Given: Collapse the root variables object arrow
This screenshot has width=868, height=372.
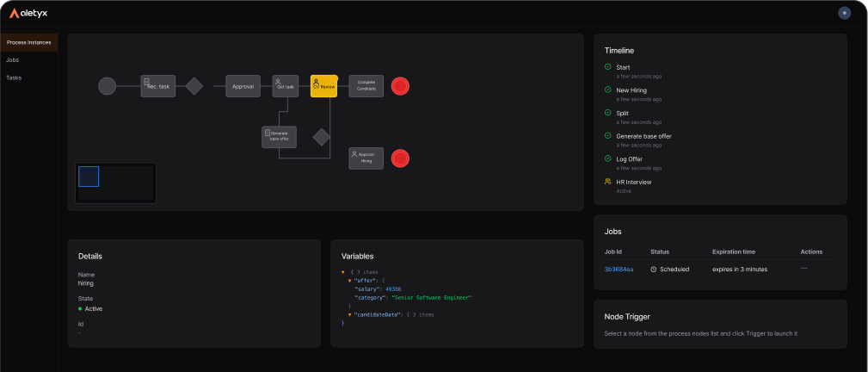Looking at the screenshot, I should tap(344, 272).
